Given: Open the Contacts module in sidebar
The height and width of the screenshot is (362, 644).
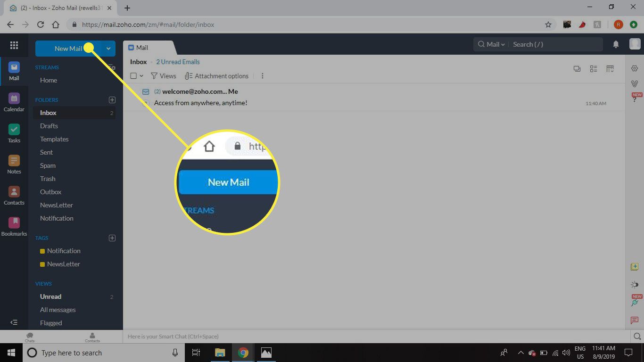Looking at the screenshot, I should click(14, 196).
